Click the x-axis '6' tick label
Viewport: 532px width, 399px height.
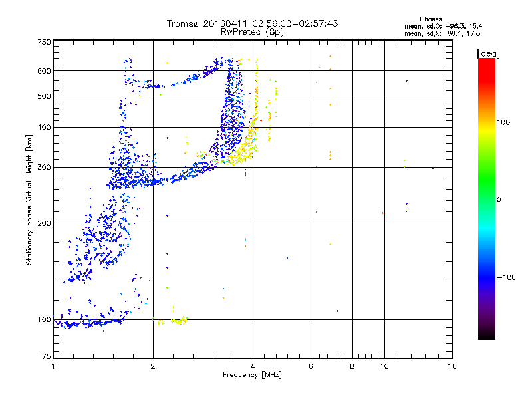311,366
